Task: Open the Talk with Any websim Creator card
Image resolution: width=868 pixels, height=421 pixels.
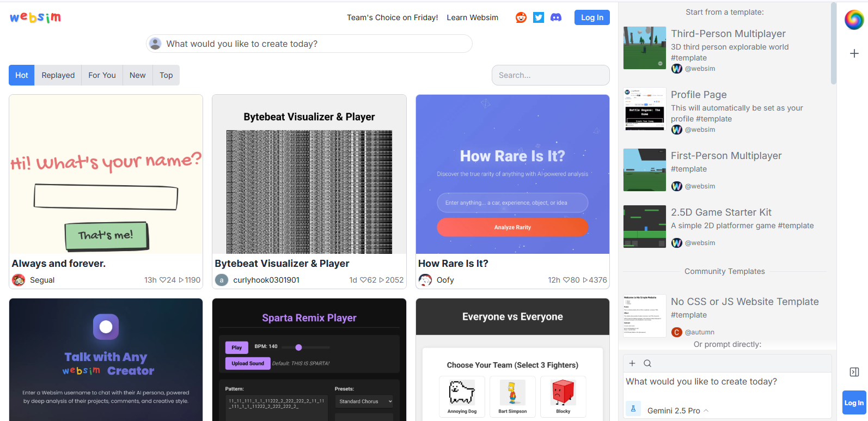Action: (x=106, y=359)
